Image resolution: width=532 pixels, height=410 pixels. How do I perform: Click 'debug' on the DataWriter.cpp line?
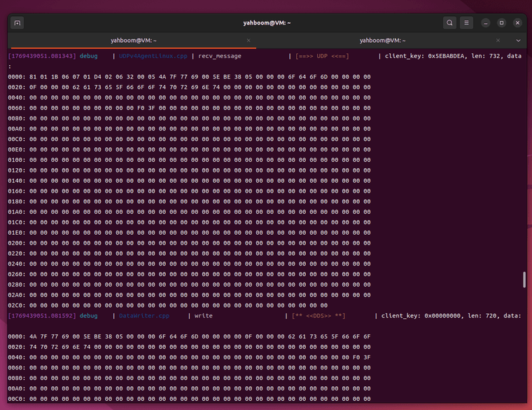click(x=89, y=315)
